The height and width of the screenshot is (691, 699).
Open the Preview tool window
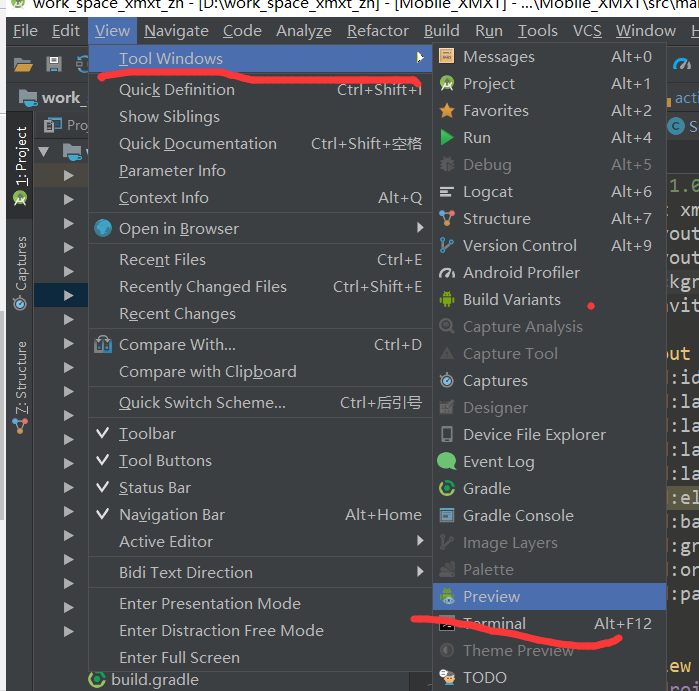click(549, 596)
